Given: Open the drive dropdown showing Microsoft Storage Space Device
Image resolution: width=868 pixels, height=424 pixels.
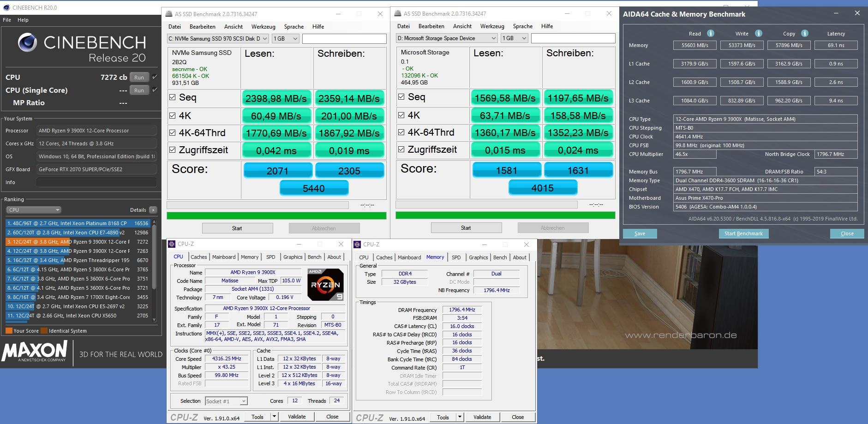Looking at the screenshot, I should tap(447, 38).
